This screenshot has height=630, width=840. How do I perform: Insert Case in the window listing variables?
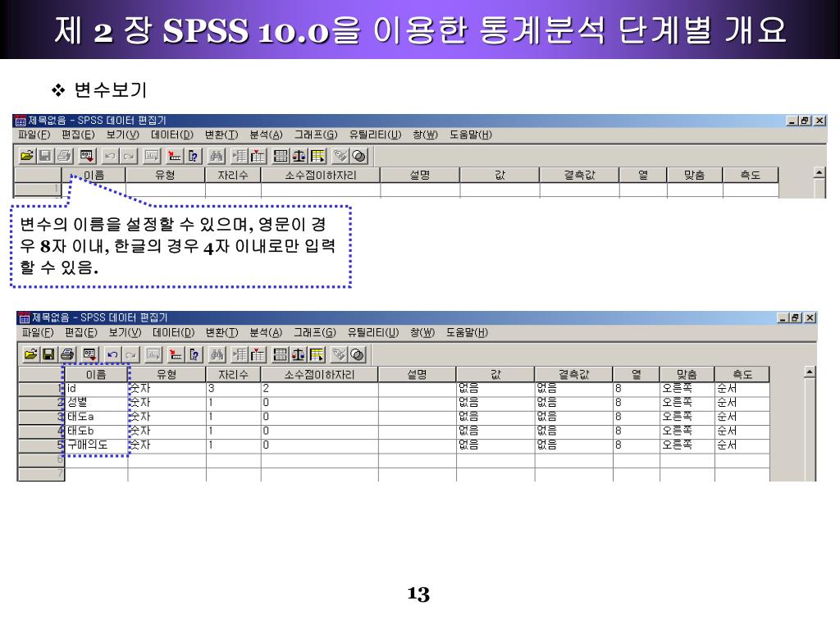click(x=240, y=354)
